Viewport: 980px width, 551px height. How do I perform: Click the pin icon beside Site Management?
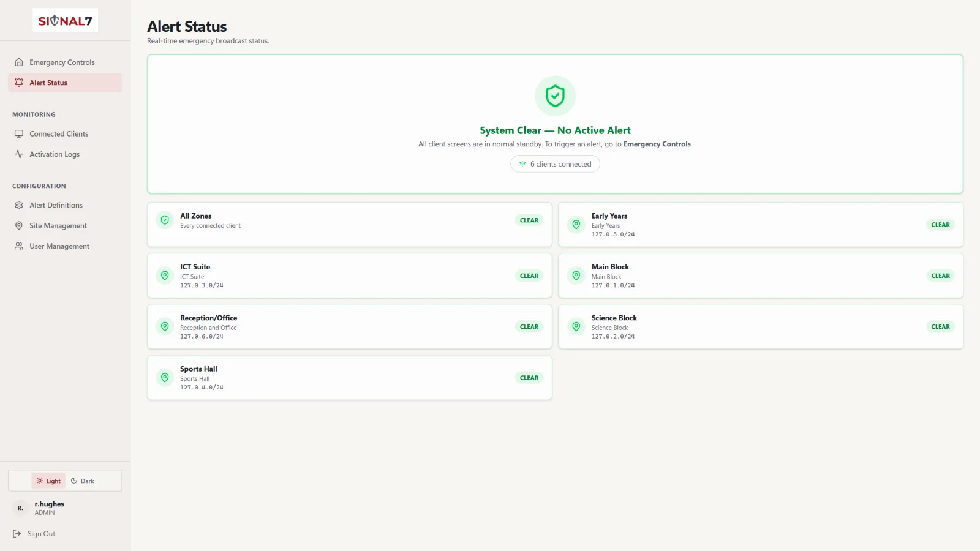(x=19, y=226)
